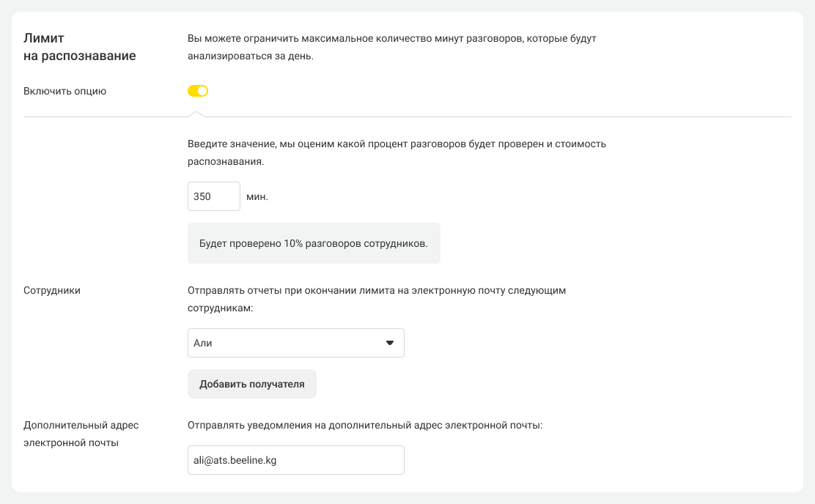Click the "Лимит на распознавание" heading
Image resolution: width=815 pixels, height=504 pixels.
point(80,47)
